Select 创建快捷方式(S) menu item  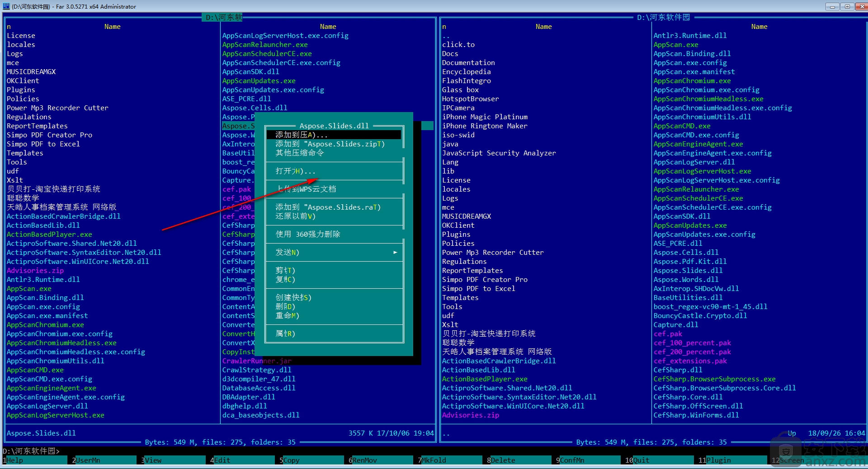pos(334,297)
